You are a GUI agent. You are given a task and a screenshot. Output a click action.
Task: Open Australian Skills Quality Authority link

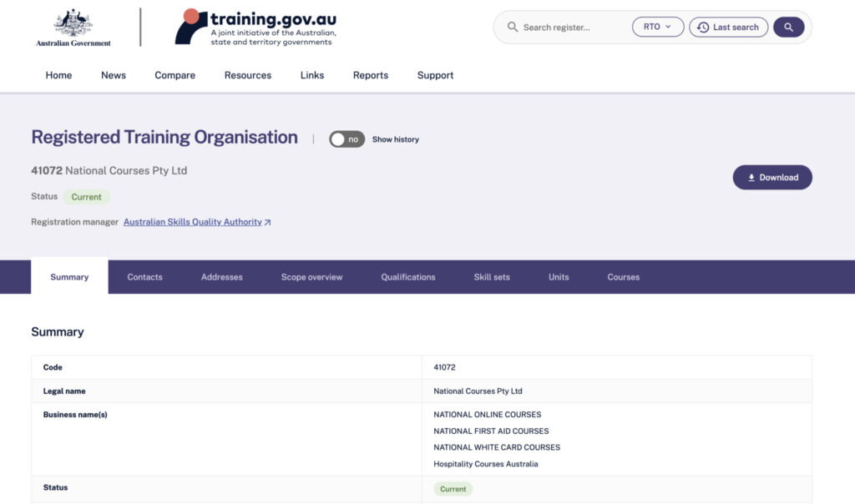point(193,222)
